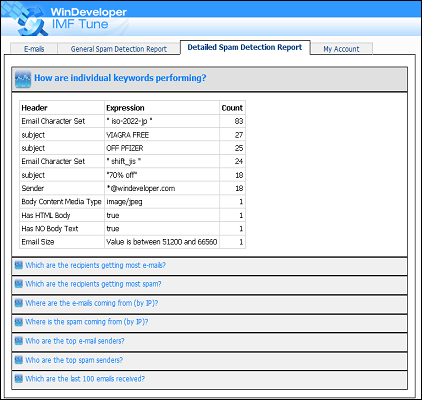This screenshot has height=400, width=422.
Task: Click icon beside recipients getting most spam
Action: coord(19,284)
